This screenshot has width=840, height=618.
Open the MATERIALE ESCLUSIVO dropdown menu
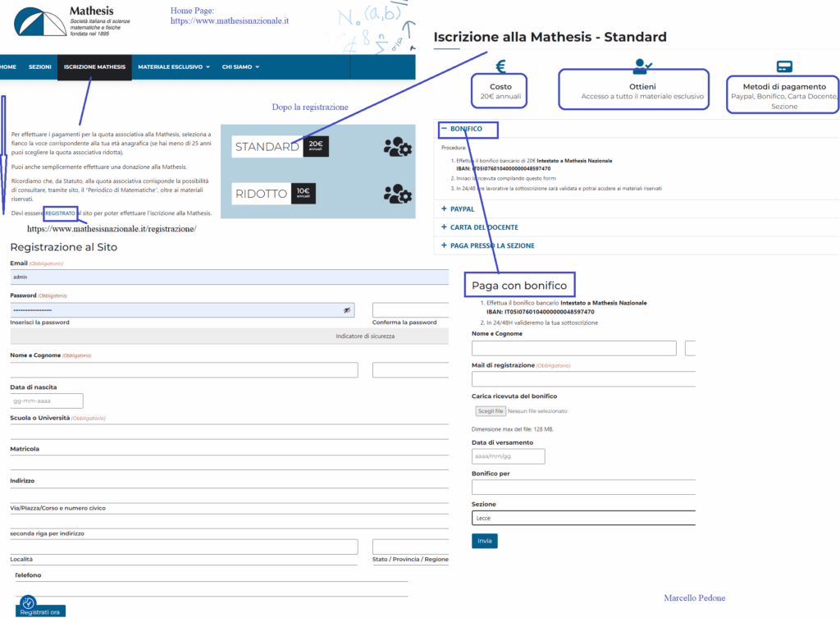(173, 66)
